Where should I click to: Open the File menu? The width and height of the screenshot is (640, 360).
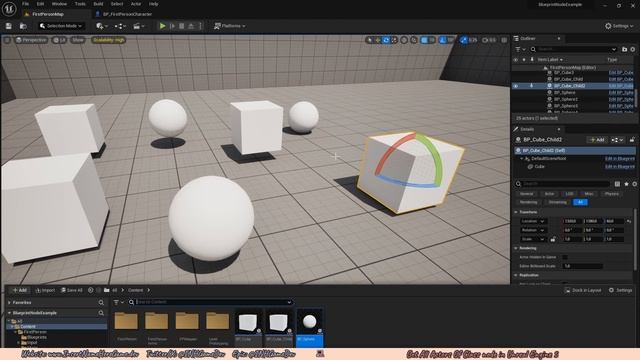point(25,4)
